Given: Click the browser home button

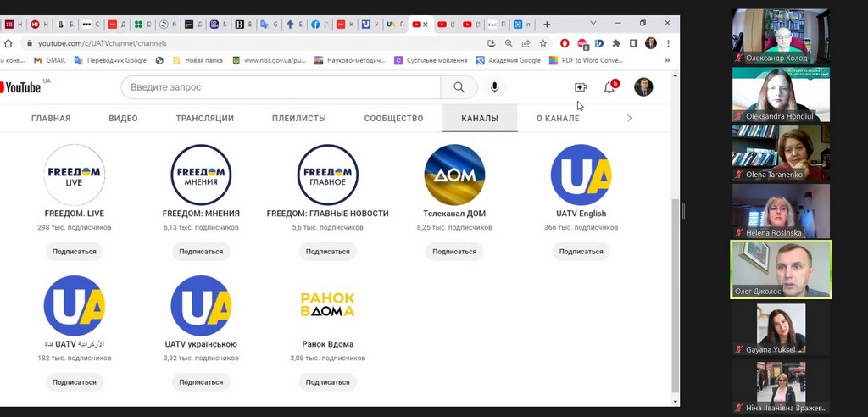Looking at the screenshot, I should click(8, 43).
